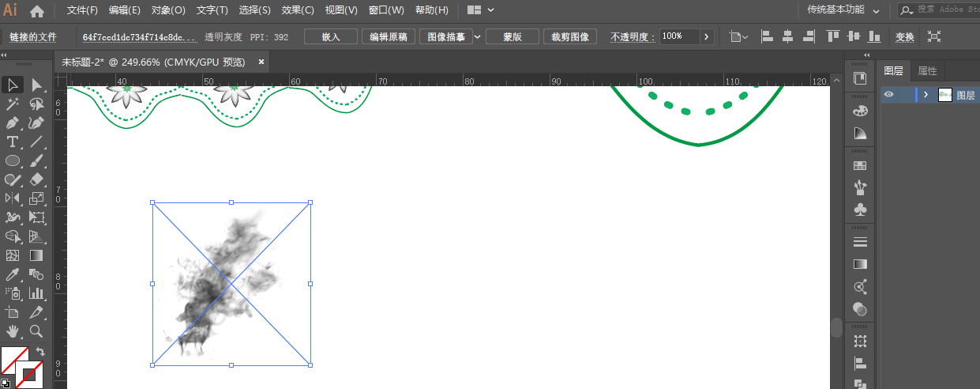Click the 裁剪图像 button
Image resolution: width=980 pixels, height=389 pixels.
click(569, 36)
